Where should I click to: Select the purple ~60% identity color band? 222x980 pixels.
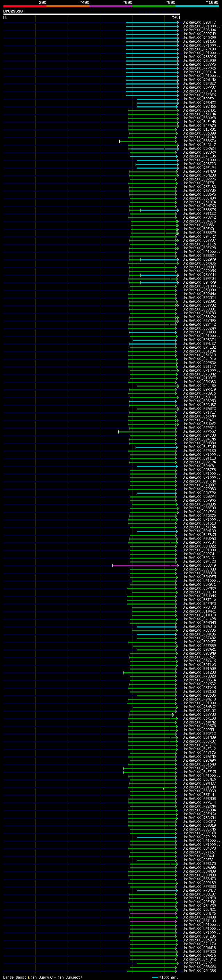(111, 6)
